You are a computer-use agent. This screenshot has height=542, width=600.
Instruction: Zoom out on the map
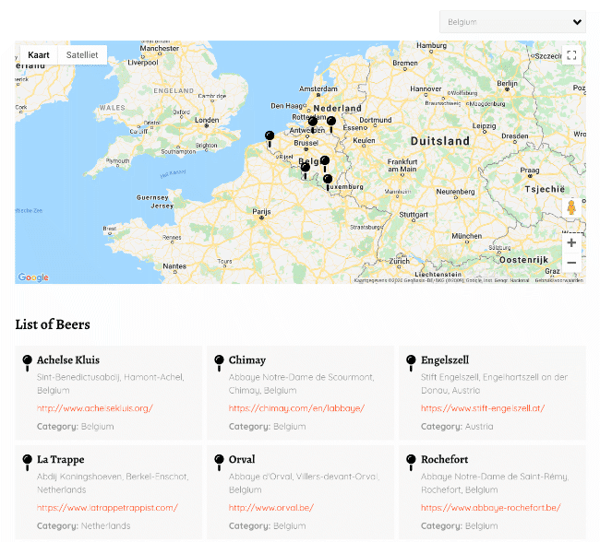click(571, 263)
